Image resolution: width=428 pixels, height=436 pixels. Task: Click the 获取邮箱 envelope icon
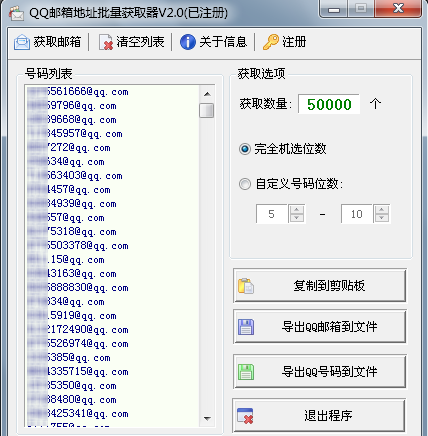click(x=22, y=42)
